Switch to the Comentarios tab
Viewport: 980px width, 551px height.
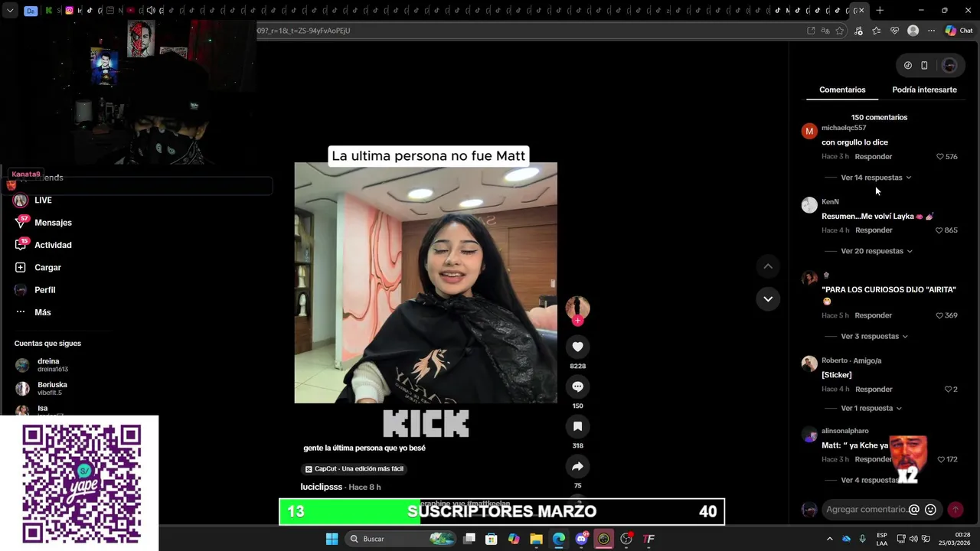pos(842,90)
